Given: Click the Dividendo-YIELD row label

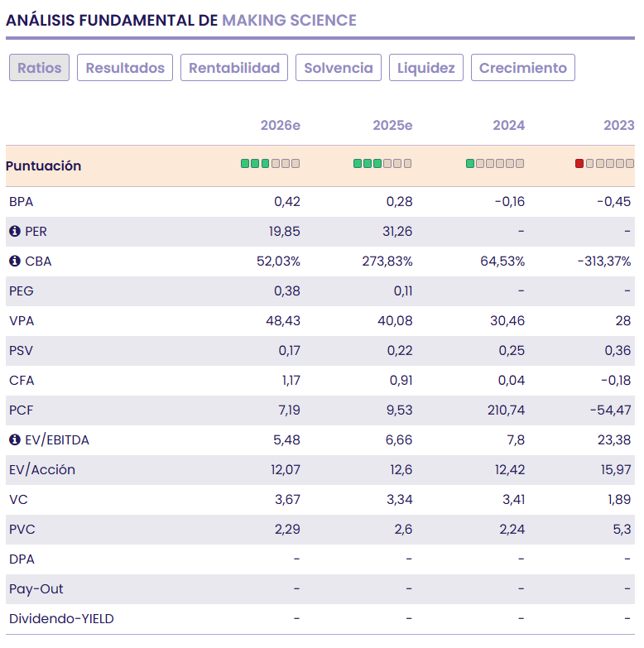Looking at the screenshot, I should (x=61, y=619).
